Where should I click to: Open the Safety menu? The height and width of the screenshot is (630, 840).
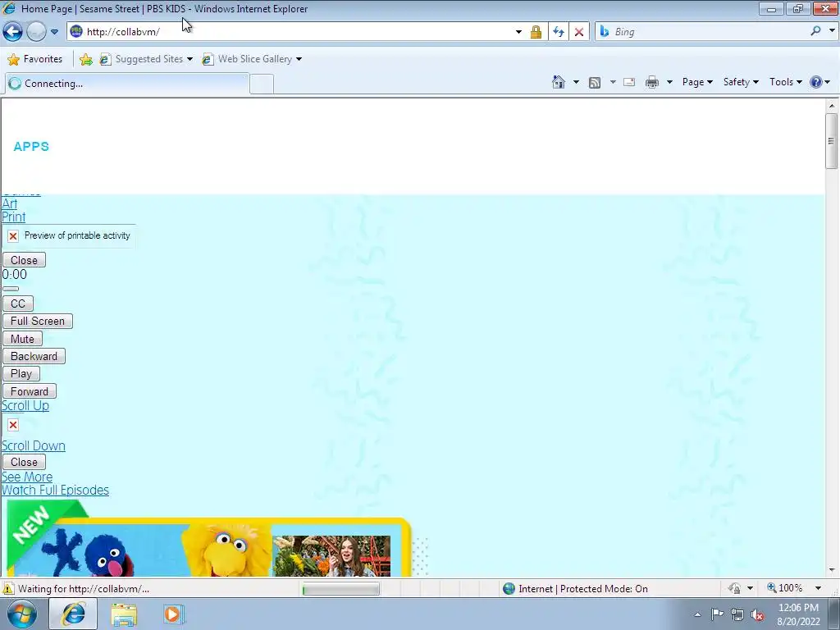coord(741,82)
